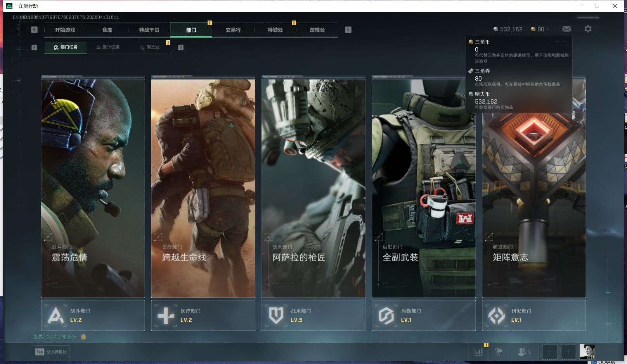Open the 军需处 sub-tab
This screenshot has height=364, width=627.
coord(150,47)
